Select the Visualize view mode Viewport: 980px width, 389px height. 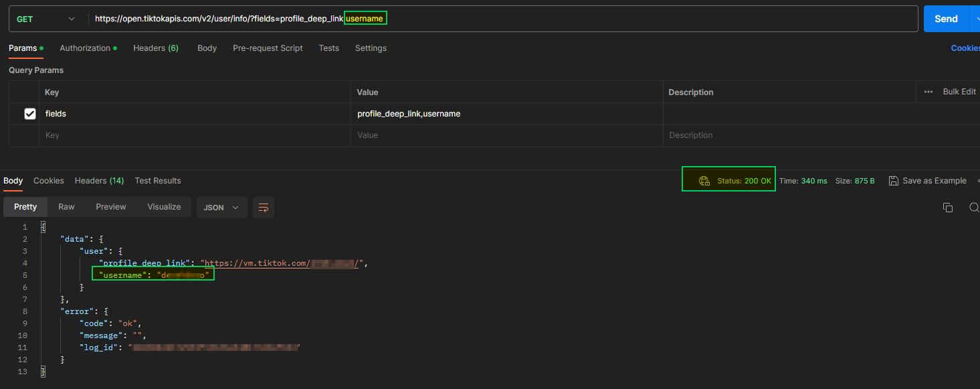[x=165, y=207]
